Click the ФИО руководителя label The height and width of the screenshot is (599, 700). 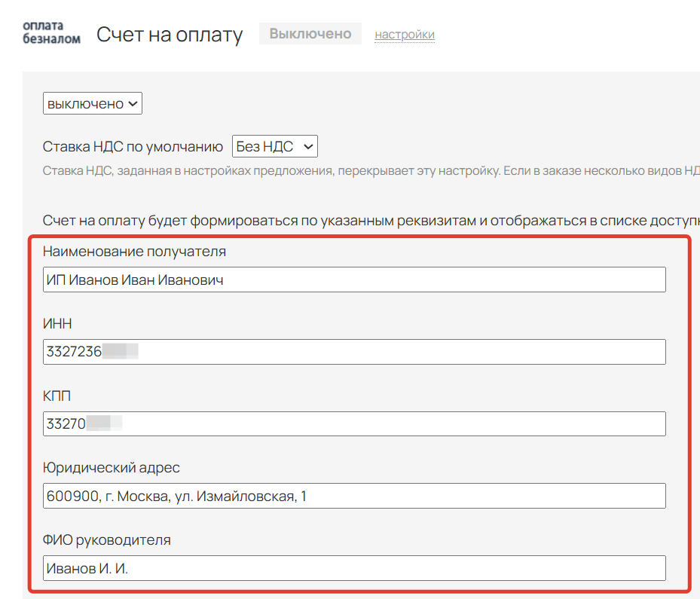coord(107,540)
